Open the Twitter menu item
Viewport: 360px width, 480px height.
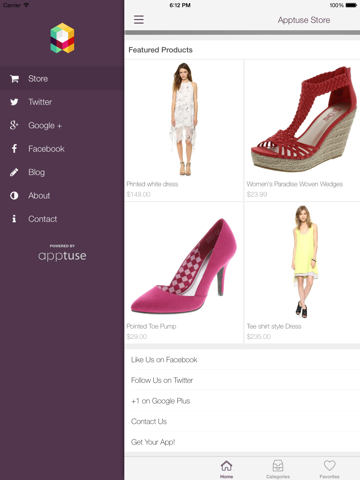(62, 102)
